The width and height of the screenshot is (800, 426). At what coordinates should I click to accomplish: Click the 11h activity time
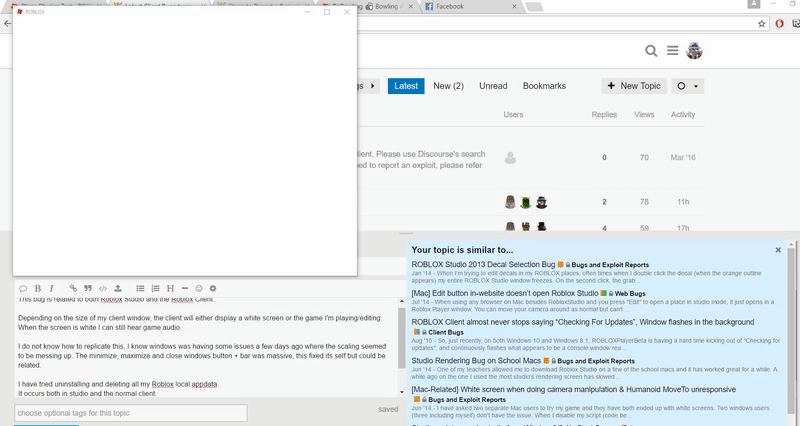[x=683, y=202]
